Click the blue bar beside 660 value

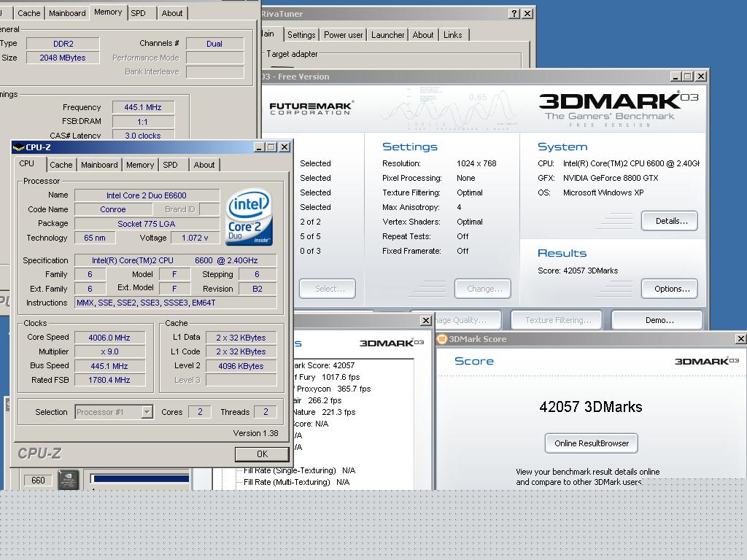140,478
